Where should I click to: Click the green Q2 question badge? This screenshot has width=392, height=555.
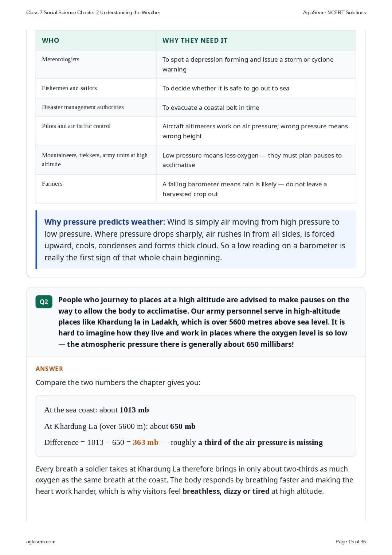pyautogui.click(x=44, y=302)
